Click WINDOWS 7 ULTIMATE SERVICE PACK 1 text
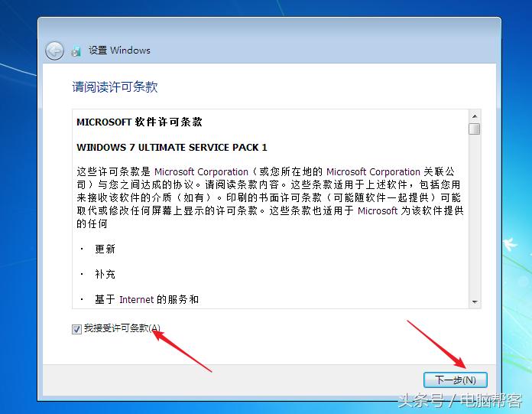This screenshot has height=414, width=532. 172,148
